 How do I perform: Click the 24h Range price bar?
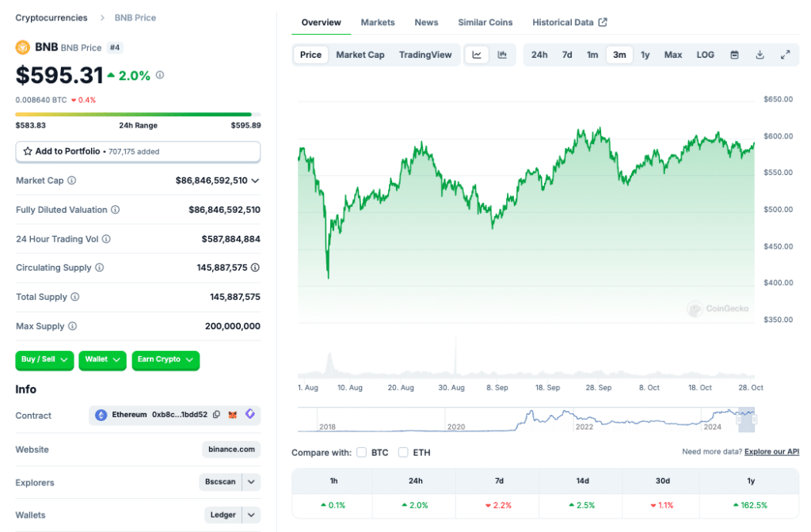[138, 114]
